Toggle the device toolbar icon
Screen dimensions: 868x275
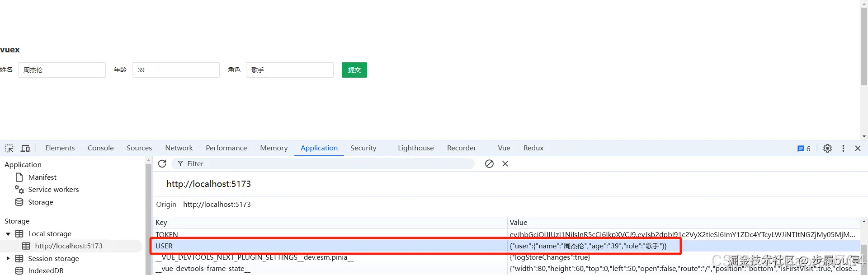coord(25,148)
